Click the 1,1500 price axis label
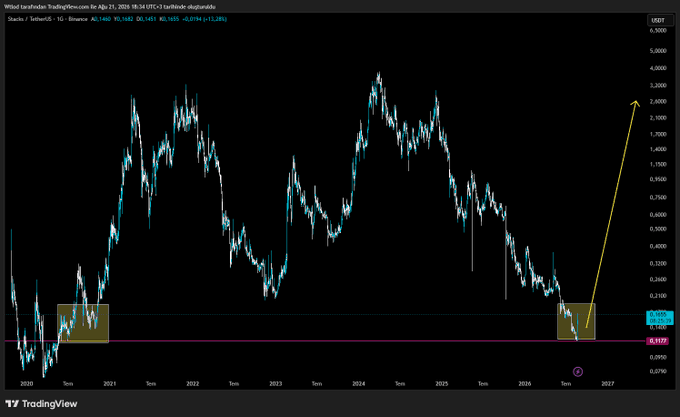680x417 pixels. (658, 164)
